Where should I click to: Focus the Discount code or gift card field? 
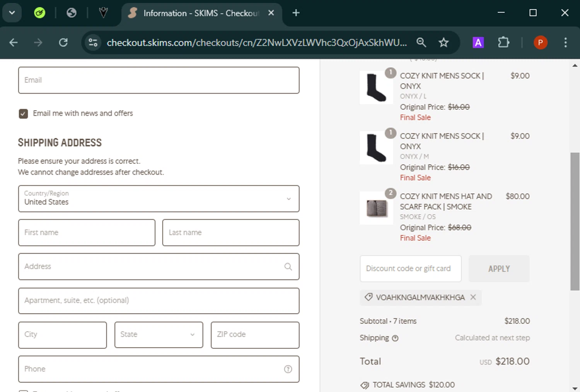[411, 269]
